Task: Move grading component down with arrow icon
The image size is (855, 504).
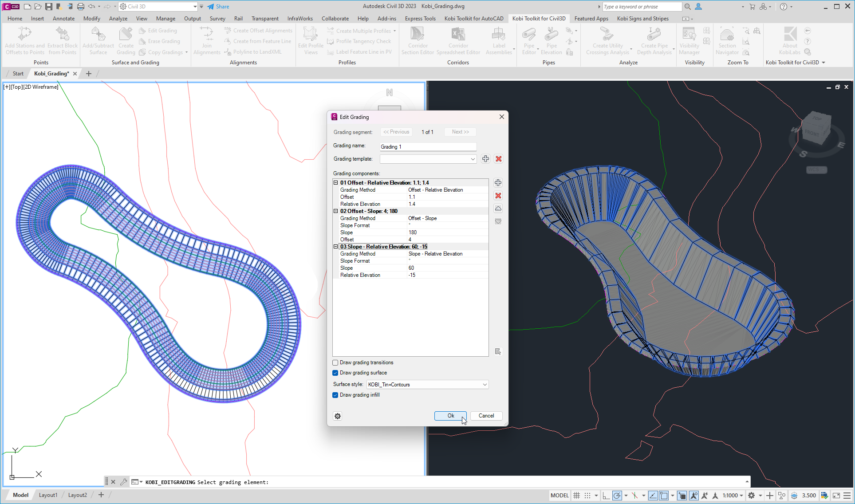Action: click(498, 221)
